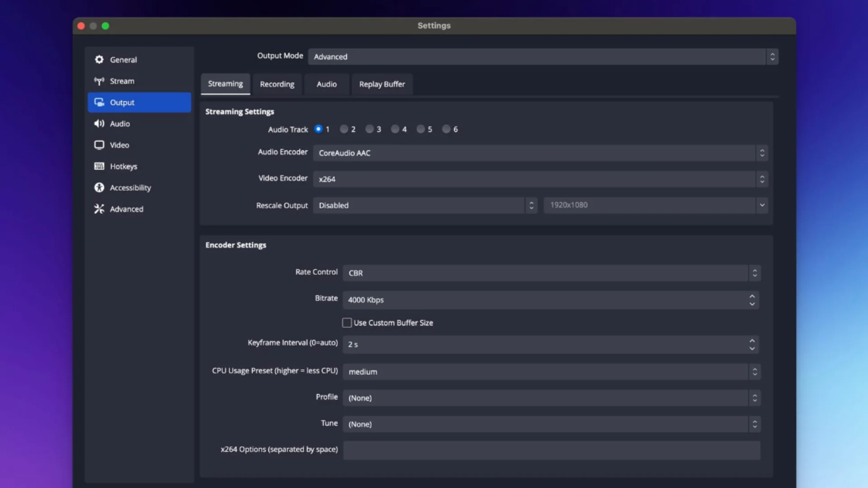This screenshot has height=488, width=868.
Task: Open Stream settings section
Action: click(139, 81)
